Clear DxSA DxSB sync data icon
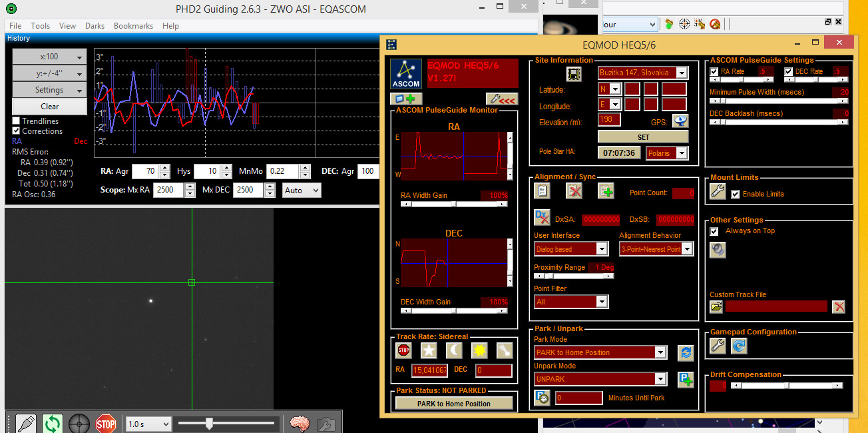The image size is (868, 433). pyautogui.click(x=542, y=217)
